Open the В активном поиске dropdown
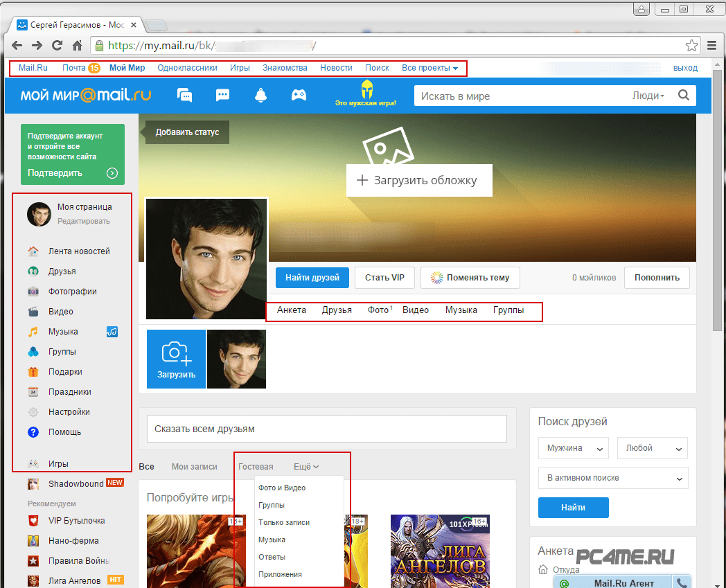This screenshot has height=588, width=726. [x=612, y=478]
